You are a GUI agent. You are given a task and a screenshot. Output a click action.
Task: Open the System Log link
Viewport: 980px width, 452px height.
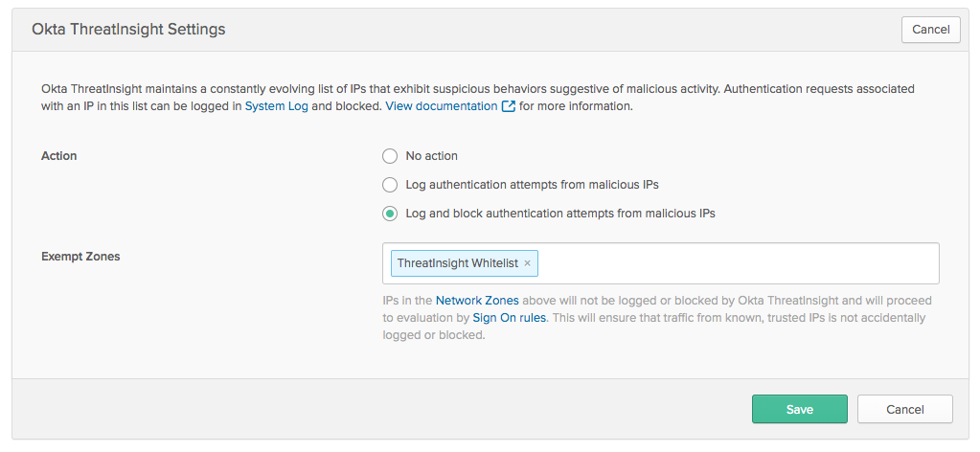coord(277,106)
